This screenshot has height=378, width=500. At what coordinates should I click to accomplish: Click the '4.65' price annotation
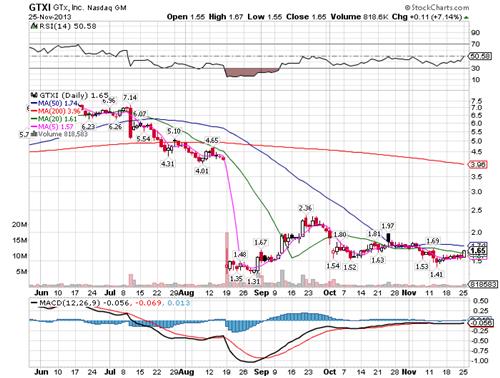click(211, 141)
